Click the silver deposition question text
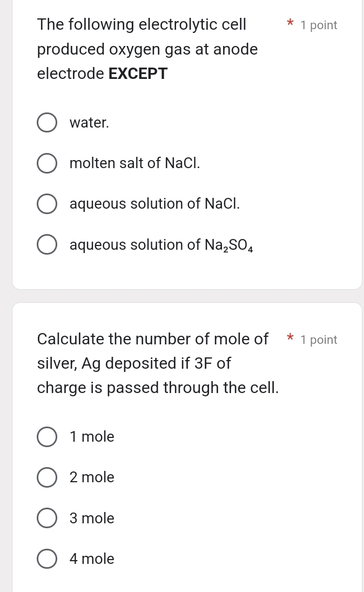The image size is (364, 592). tap(153, 363)
